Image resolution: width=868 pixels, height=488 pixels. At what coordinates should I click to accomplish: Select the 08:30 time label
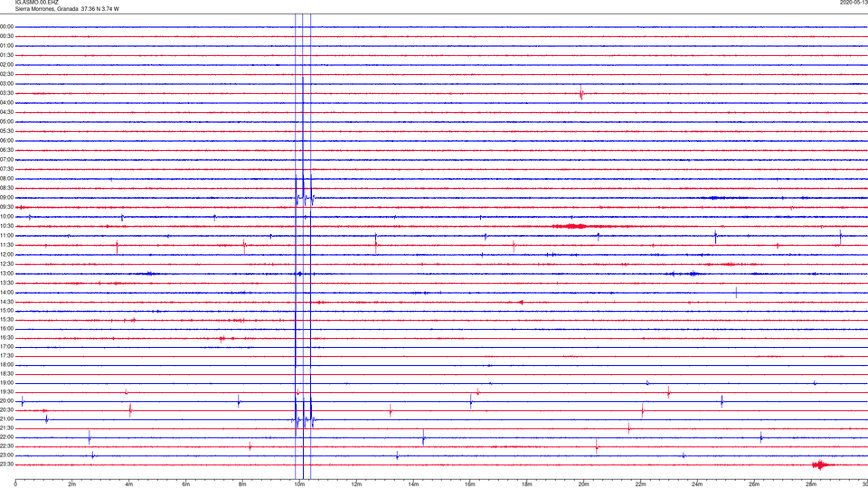pyautogui.click(x=6, y=188)
